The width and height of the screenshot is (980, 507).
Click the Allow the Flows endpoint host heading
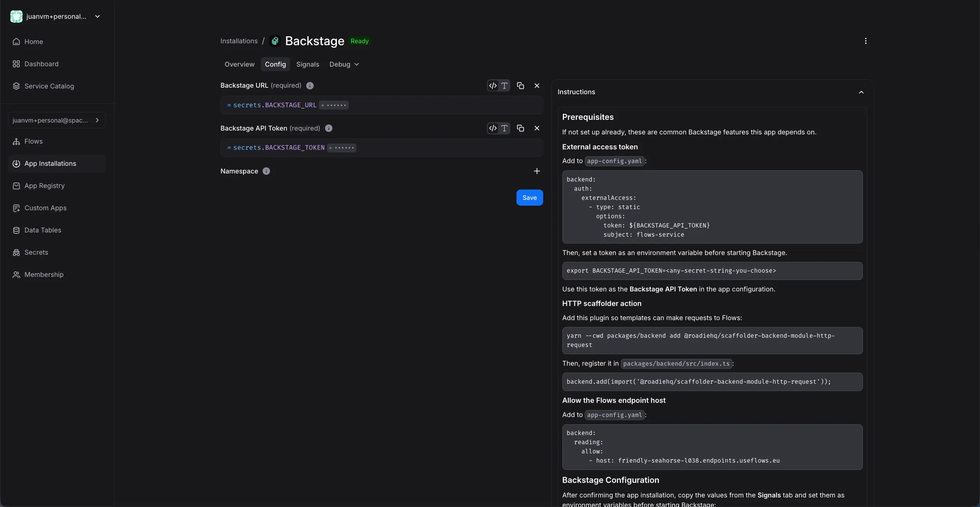tap(614, 401)
